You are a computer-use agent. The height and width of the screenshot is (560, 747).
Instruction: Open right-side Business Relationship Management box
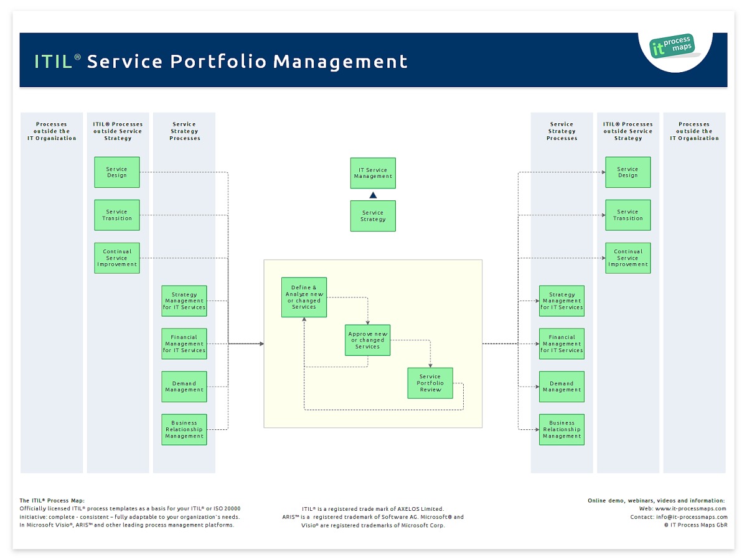point(562,429)
